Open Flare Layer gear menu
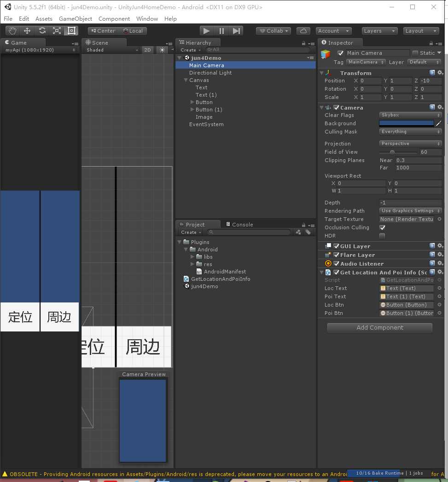 440,255
